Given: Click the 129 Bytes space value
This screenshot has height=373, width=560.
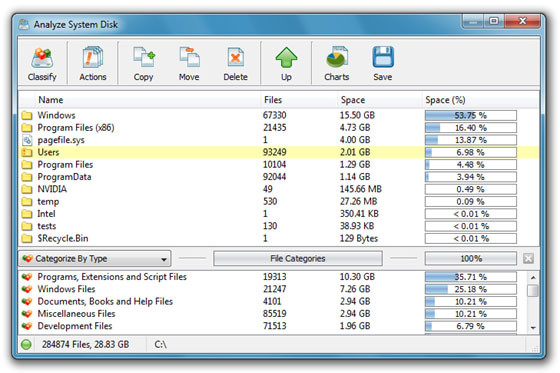Looking at the screenshot, I should (x=359, y=238).
